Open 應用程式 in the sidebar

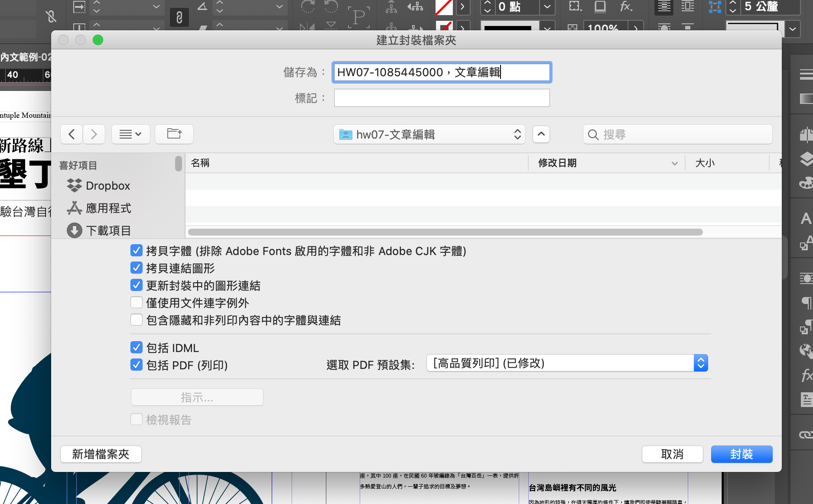pos(108,208)
